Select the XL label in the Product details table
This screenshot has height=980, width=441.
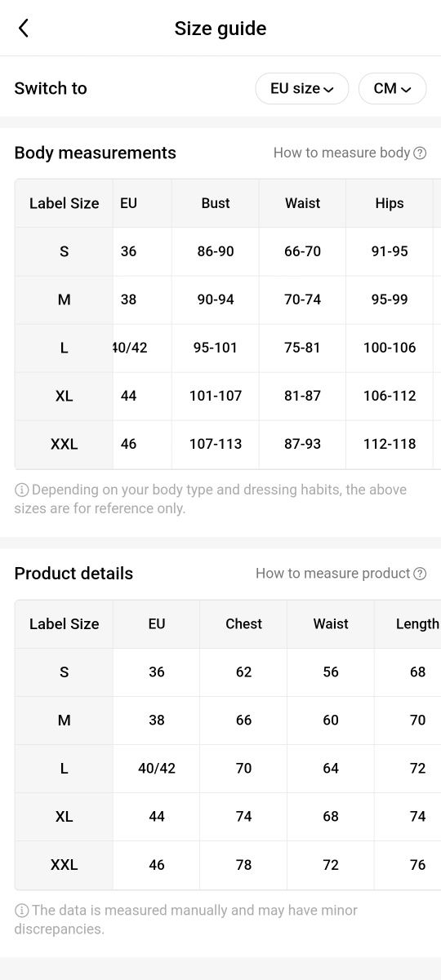pos(64,817)
